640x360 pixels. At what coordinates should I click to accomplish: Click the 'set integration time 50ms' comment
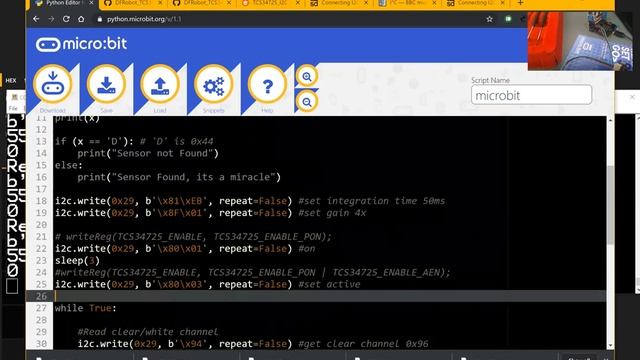[x=371, y=201]
